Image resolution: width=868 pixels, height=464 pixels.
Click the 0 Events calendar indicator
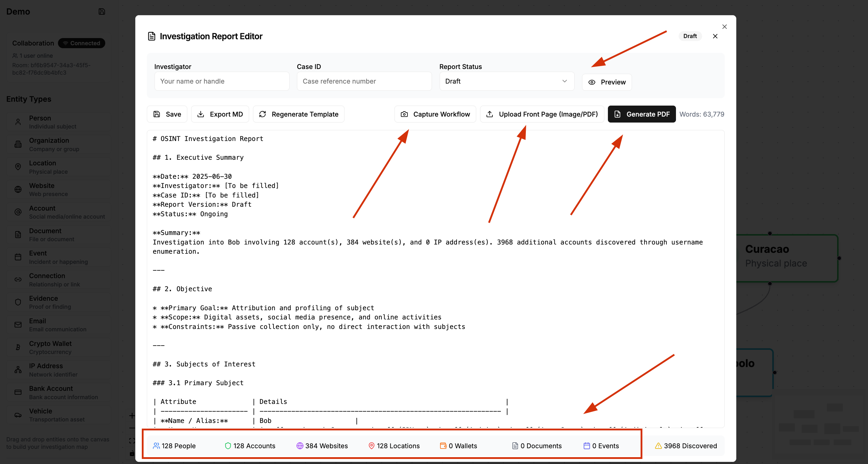601,446
